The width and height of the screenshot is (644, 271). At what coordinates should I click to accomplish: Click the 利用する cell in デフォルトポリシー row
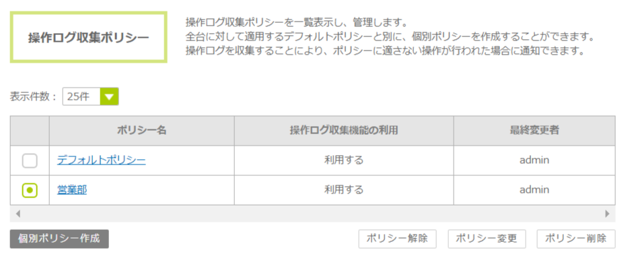343,160
